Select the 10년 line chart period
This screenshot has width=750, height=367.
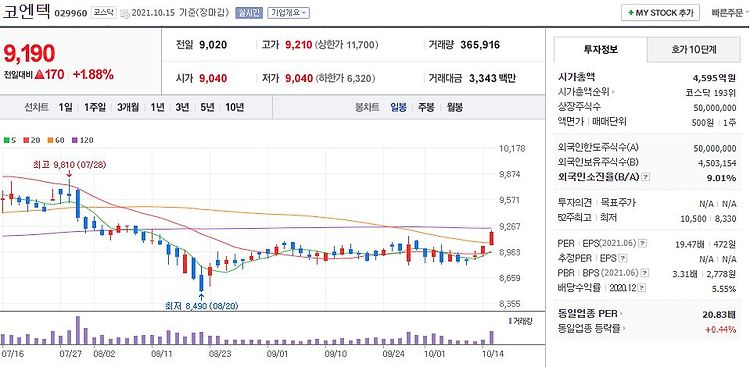[234, 107]
